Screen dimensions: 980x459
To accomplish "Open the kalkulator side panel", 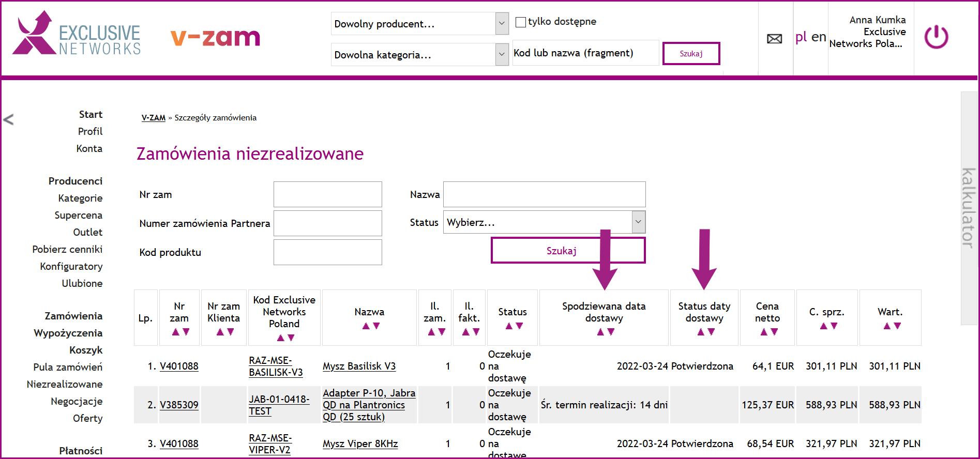I will (x=968, y=208).
